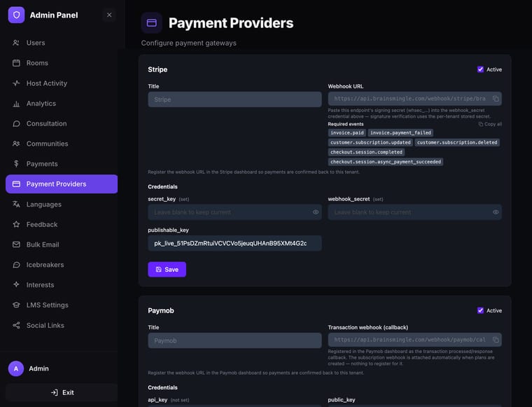
Task: Click the Payment Providers header card icon
Action: (x=152, y=22)
